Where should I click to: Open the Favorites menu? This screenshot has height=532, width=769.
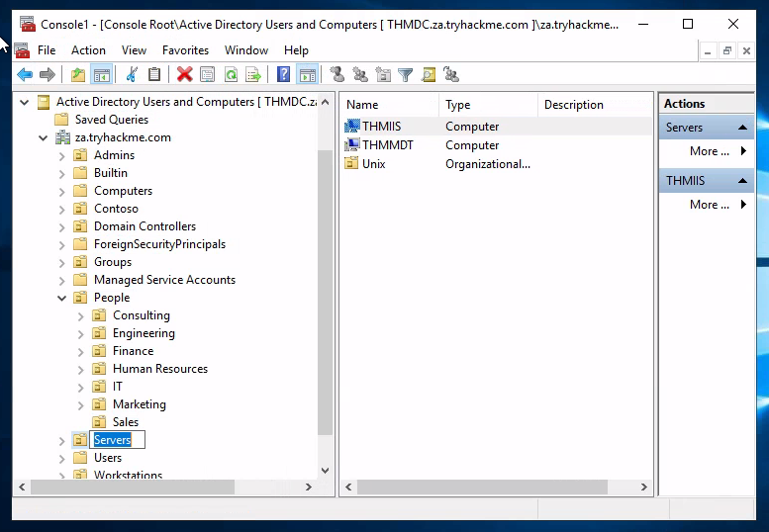click(x=185, y=50)
